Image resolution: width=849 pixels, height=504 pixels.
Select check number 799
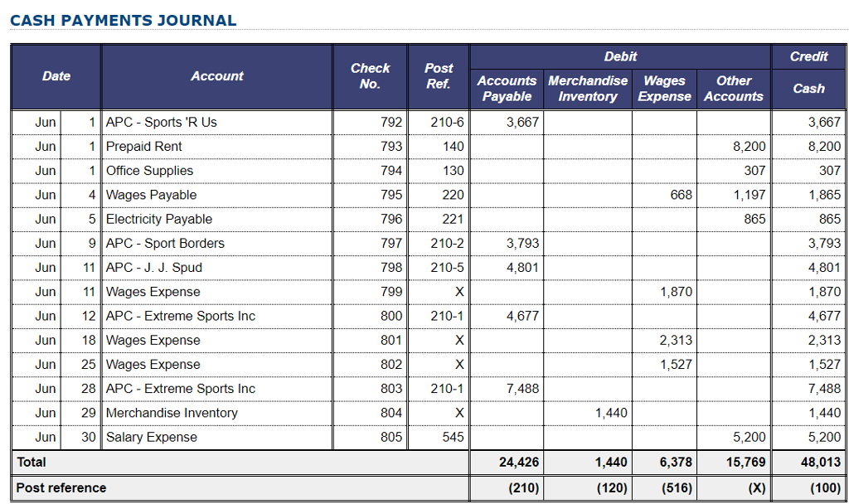[x=391, y=293]
